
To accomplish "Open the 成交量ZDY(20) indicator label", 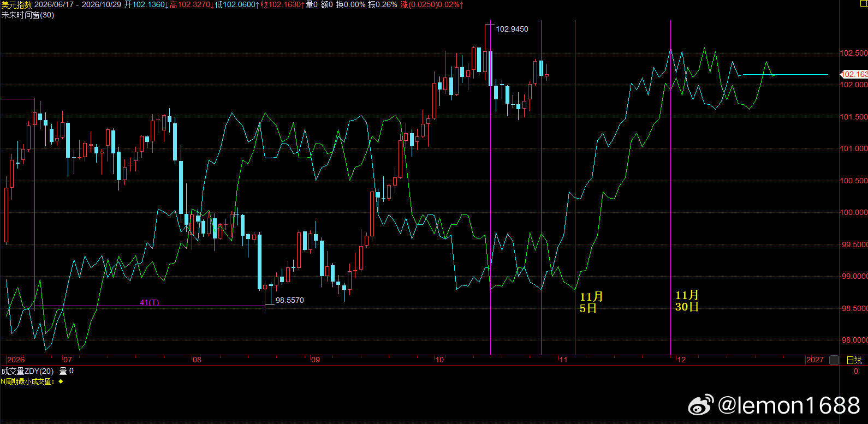I will tap(27, 371).
